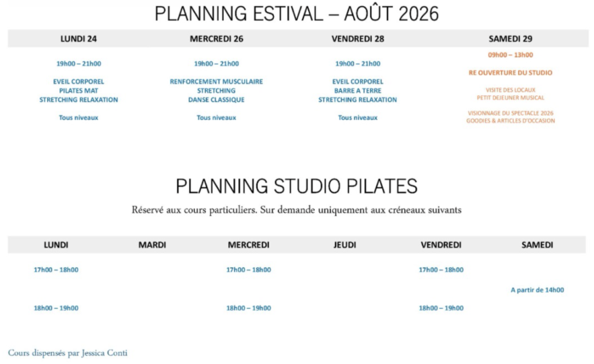Click BARRE A TERRE under Vendredi 28
Screen dimensions: 594x364
(x=357, y=91)
